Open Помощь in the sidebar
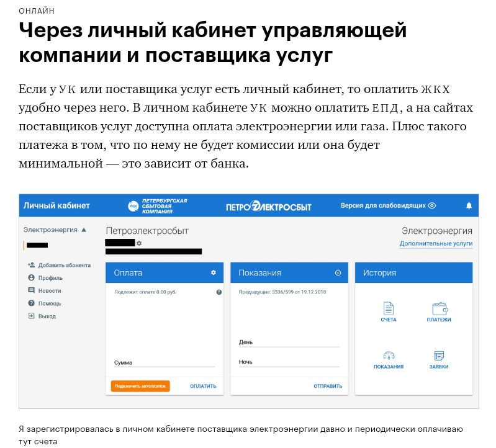Image resolution: width=496 pixels, height=448 pixels. click(49, 303)
